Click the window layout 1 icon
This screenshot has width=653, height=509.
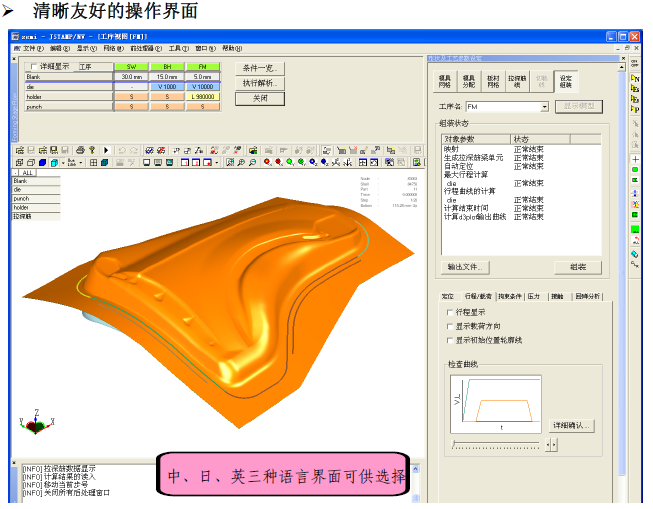pos(185,162)
